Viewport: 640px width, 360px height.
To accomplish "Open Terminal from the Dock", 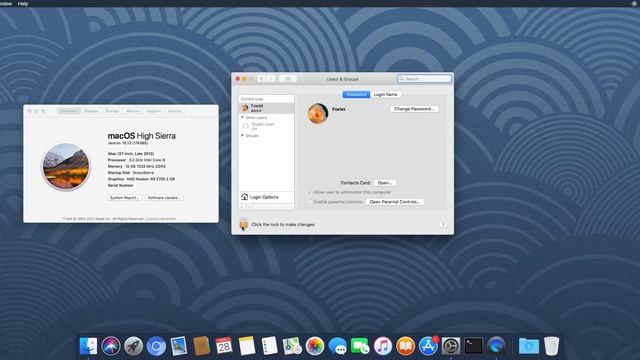I will (x=473, y=346).
